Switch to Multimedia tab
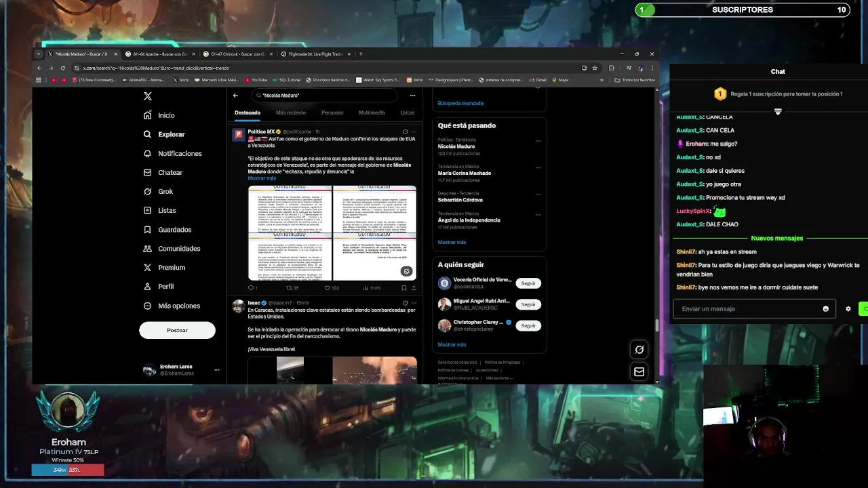Image resolution: width=868 pixels, height=488 pixels. click(372, 113)
